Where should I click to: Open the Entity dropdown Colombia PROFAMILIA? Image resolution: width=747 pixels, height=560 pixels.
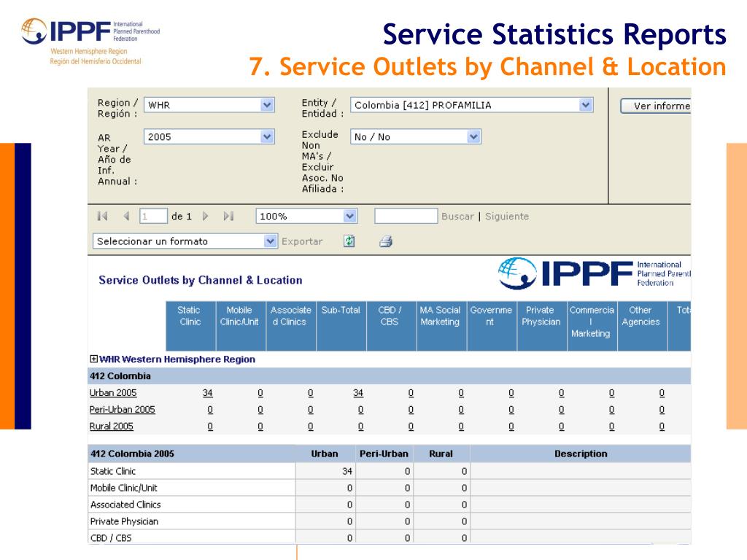pyautogui.click(x=472, y=105)
